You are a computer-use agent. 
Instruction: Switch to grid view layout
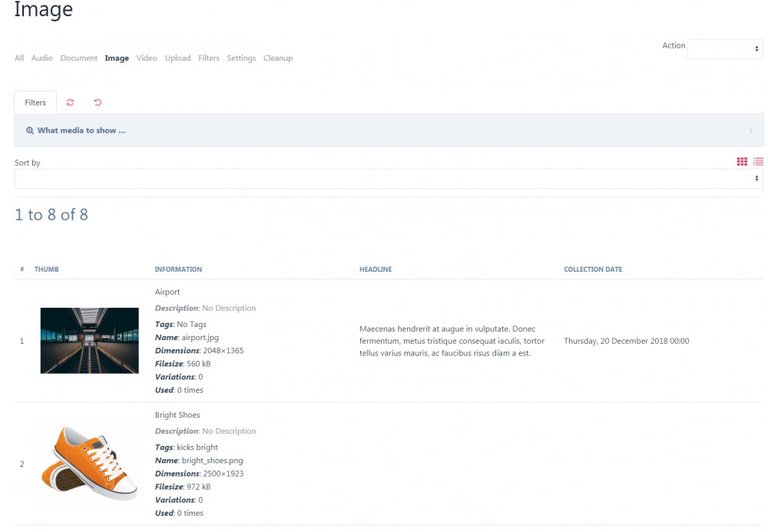[742, 161]
